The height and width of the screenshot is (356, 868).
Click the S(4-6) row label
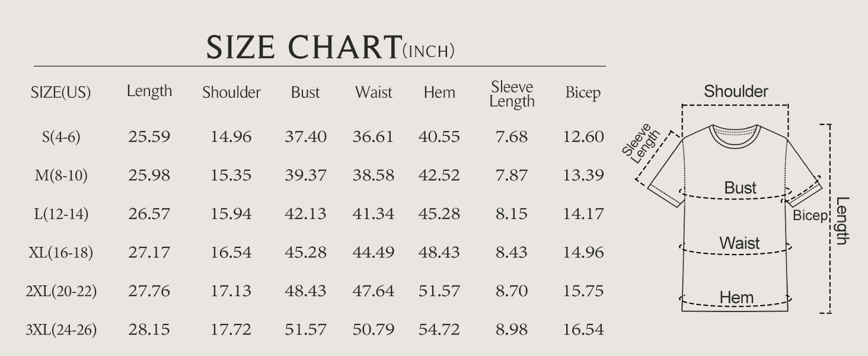point(61,137)
